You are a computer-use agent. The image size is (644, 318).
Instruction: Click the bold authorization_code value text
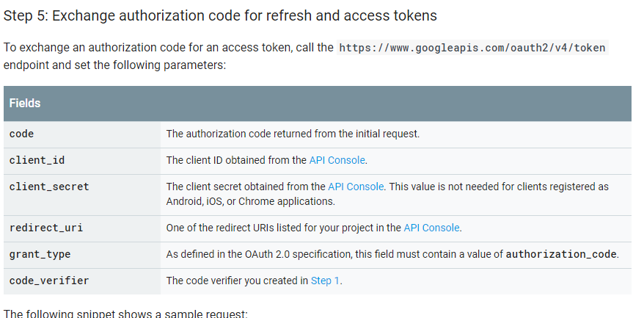(562, 254)
